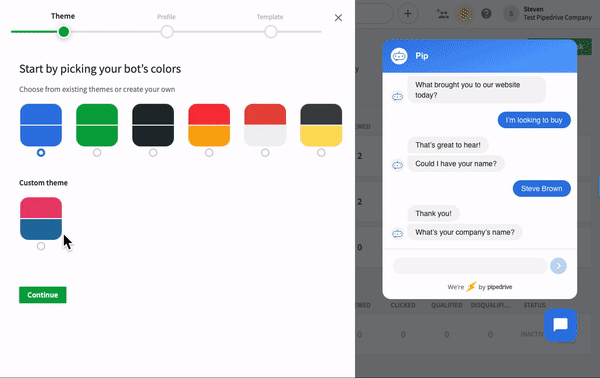Select the black theme radio button

click(x=153, y=153)
